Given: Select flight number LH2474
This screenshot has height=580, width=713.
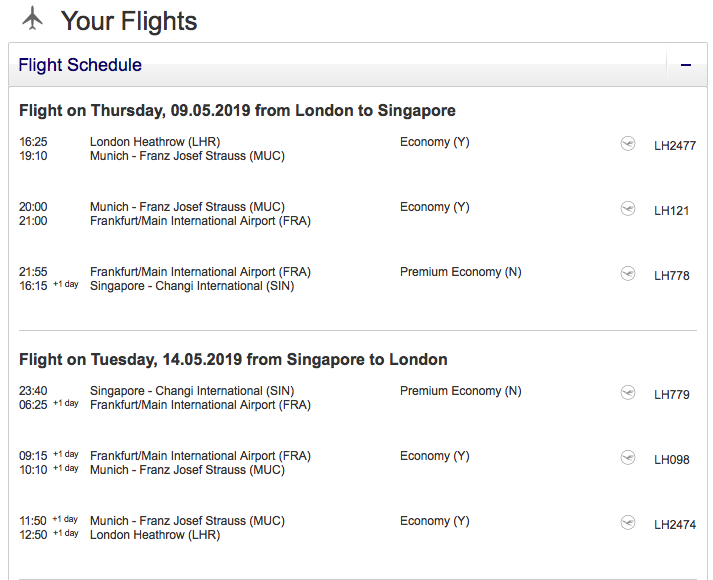Looking at the screenshot, I should pos(674,525).
